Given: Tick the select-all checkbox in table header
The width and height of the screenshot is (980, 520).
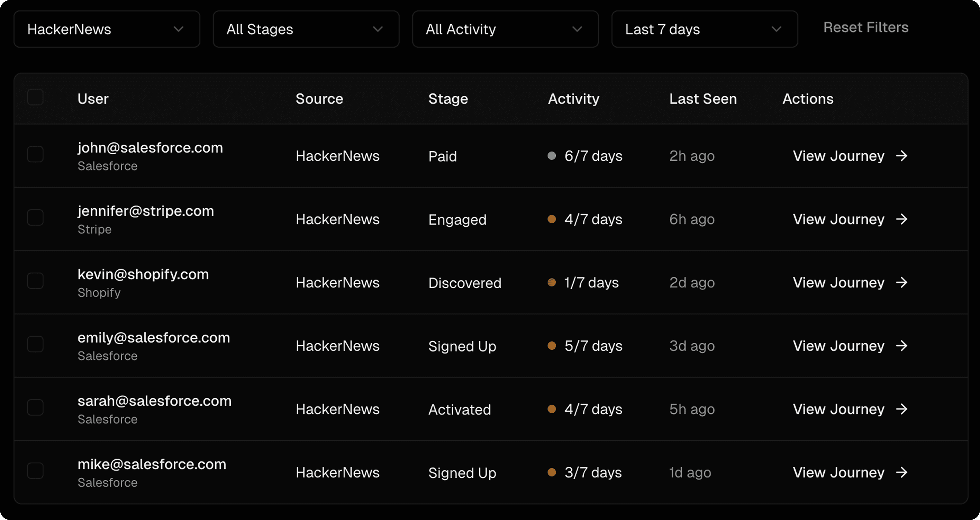Looking at the screenshot, I should 35,97.
